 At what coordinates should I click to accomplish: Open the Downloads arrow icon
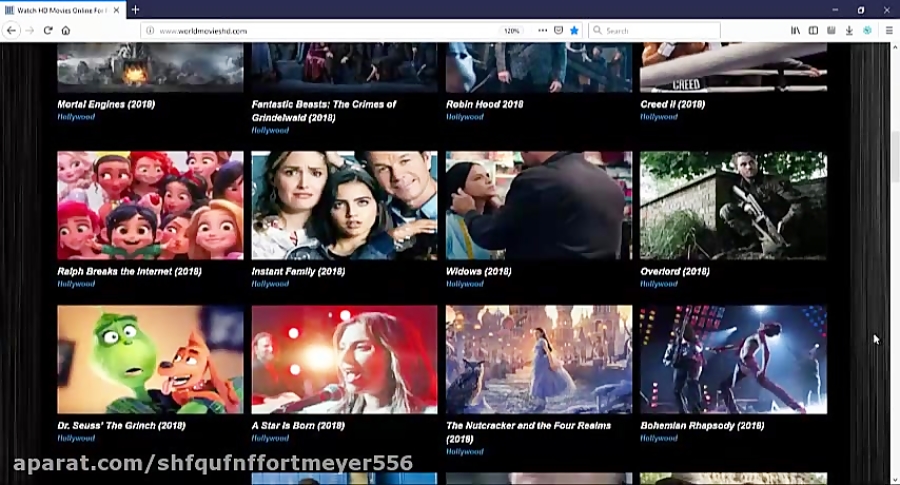coord(849,30)
